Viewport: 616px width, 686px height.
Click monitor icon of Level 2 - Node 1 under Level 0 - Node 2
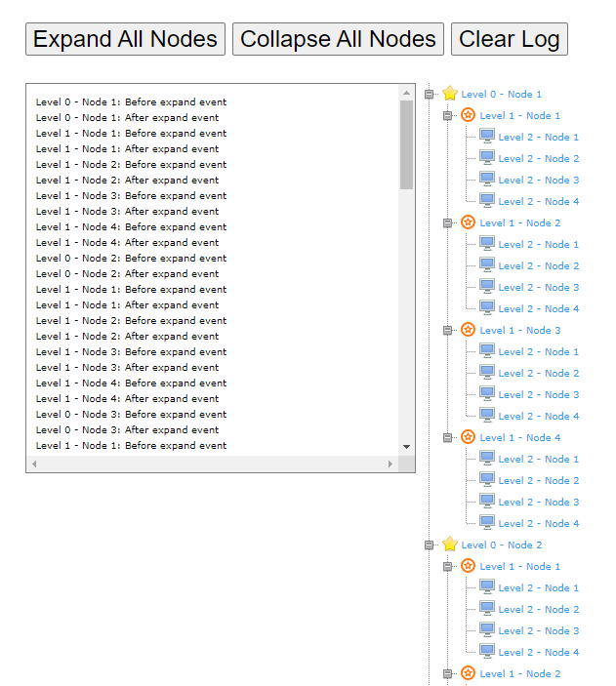pyautogui.click(x=487, y=587)
